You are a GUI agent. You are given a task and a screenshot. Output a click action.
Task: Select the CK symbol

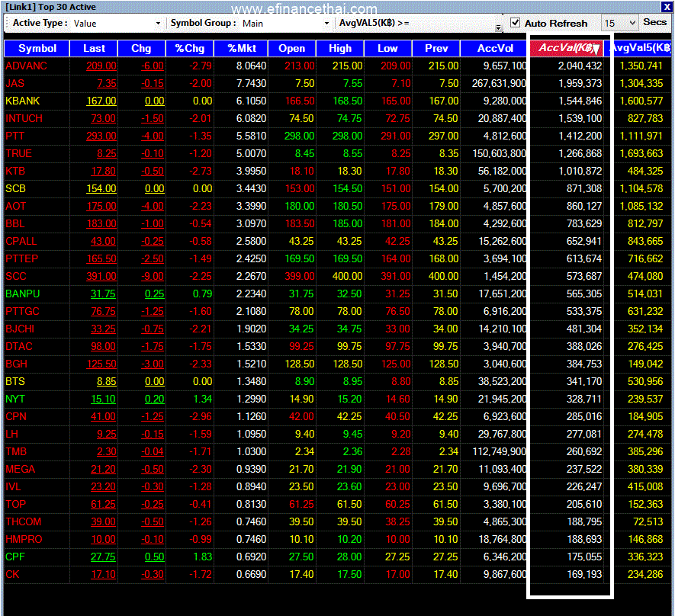point(12,574)
